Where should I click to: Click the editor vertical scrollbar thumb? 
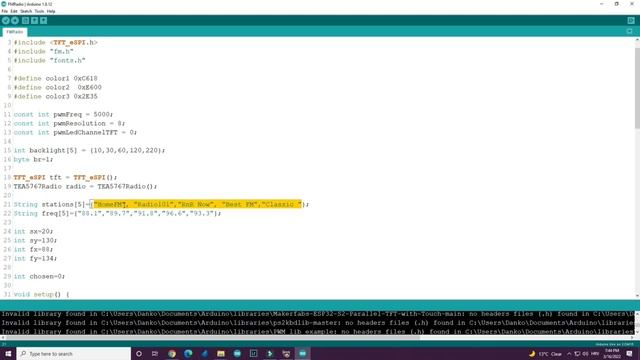pyautogui.click(x=637, y=88)
